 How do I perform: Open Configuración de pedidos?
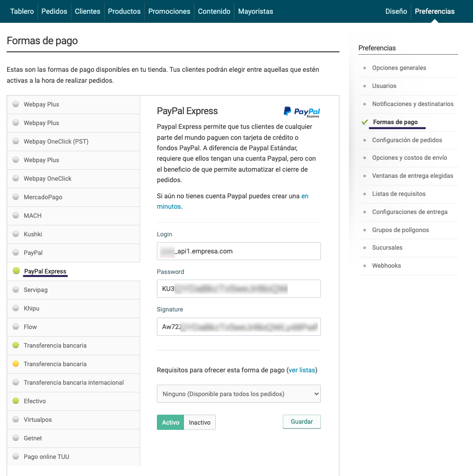tap(407, 140)
